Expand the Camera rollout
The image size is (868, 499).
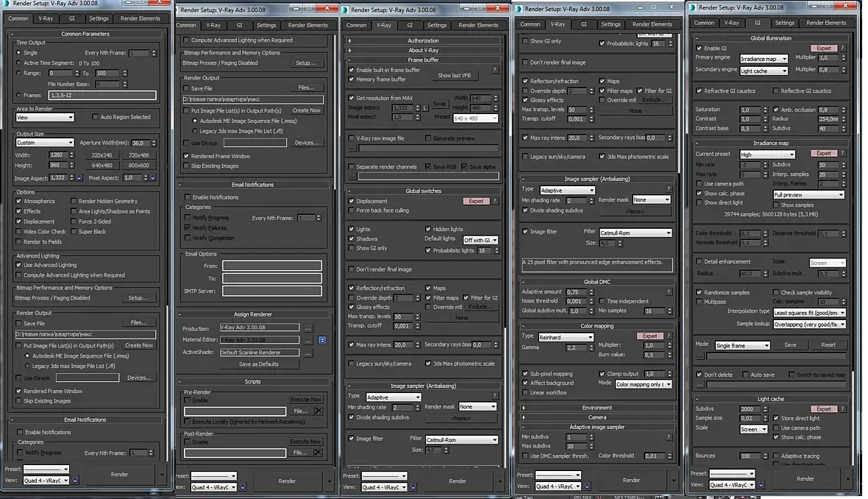[x=597, y=417]
